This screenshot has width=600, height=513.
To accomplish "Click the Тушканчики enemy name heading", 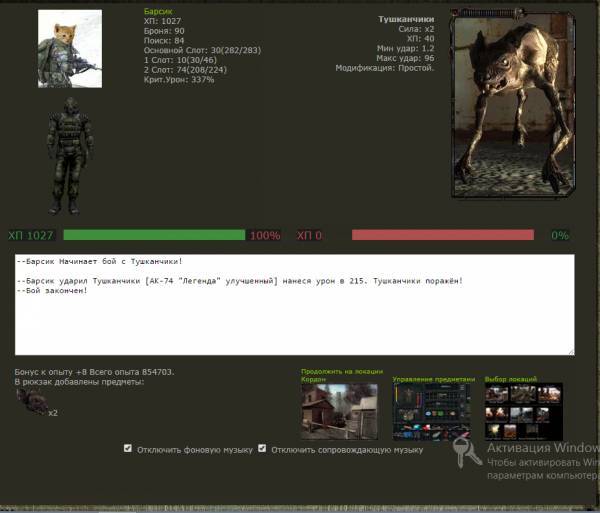I will 406,19.
